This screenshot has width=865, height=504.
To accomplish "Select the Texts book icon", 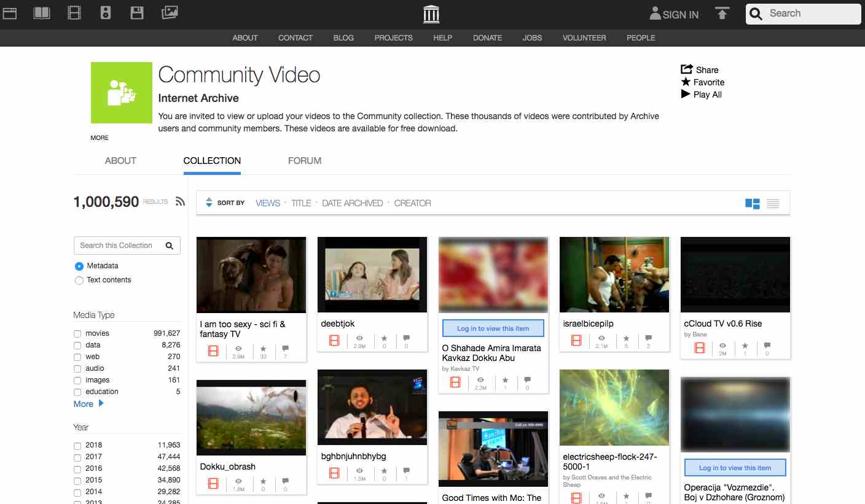I will point(42,13).
